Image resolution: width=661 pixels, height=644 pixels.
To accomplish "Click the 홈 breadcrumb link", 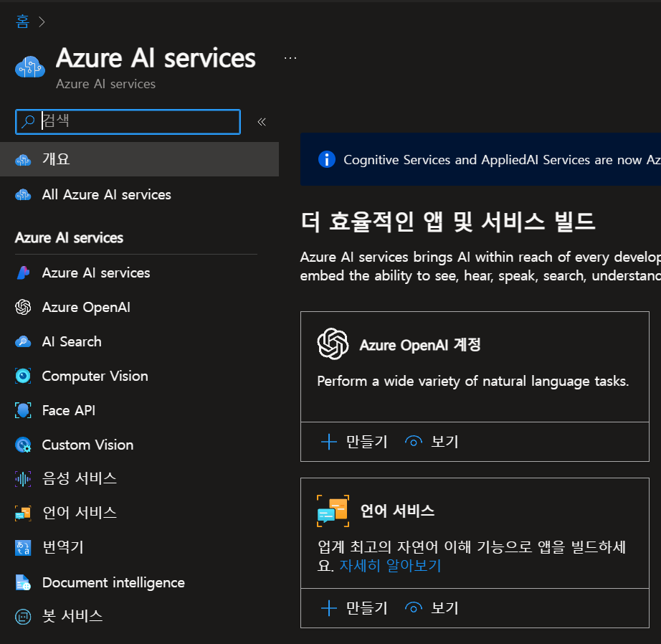I will (22, 22).
